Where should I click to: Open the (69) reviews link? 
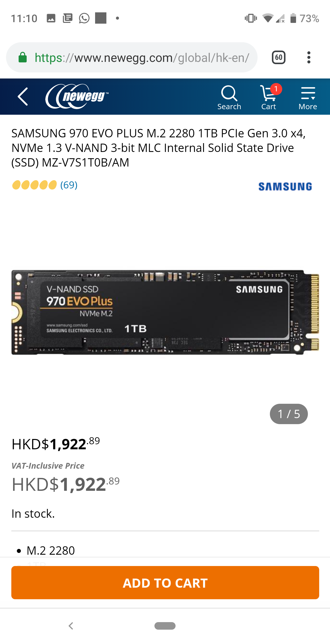[x=69, y=185]
